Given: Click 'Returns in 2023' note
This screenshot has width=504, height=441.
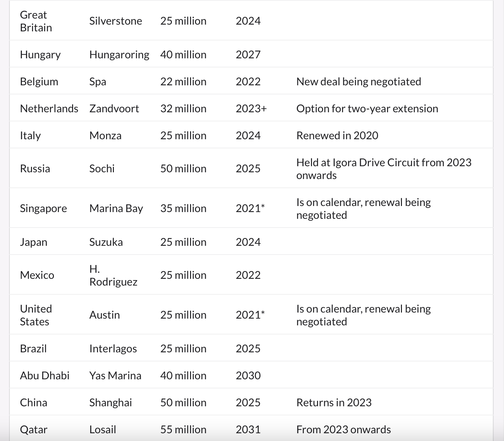Looking at the screenshot, I should [x=334, y=403].
